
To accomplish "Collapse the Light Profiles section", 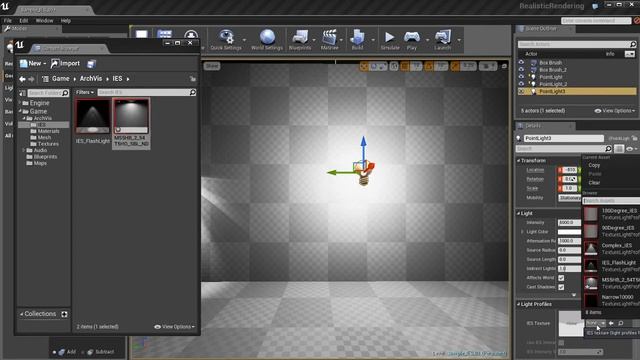I will (519, 304).
